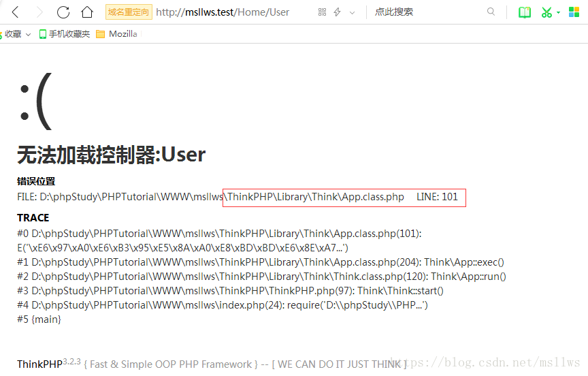
Task: Go to the browser home page
Action: click(x=87, y=12)
